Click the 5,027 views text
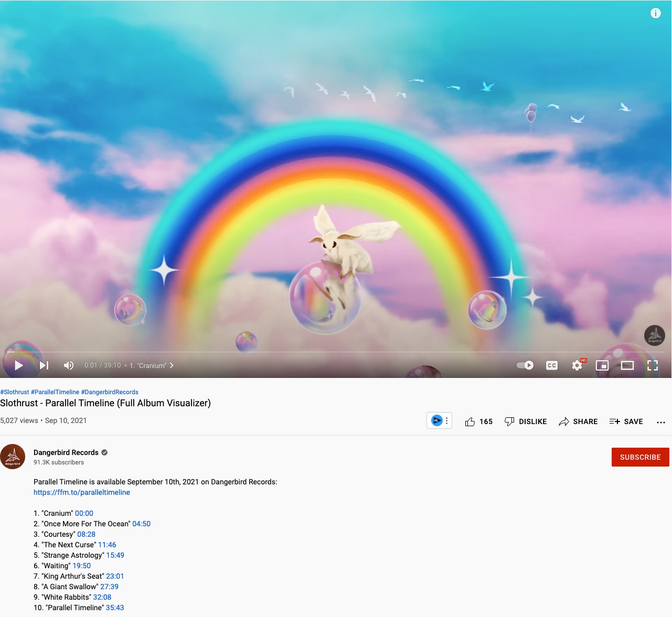Image resolution: width=672 pixels, height=617 pixels. pos(19,420)
